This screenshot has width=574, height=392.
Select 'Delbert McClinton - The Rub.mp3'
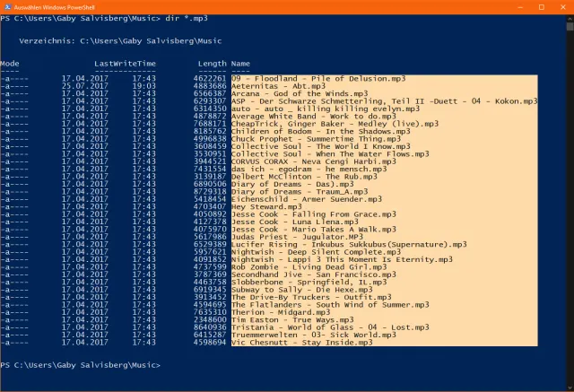click(304, 177)
